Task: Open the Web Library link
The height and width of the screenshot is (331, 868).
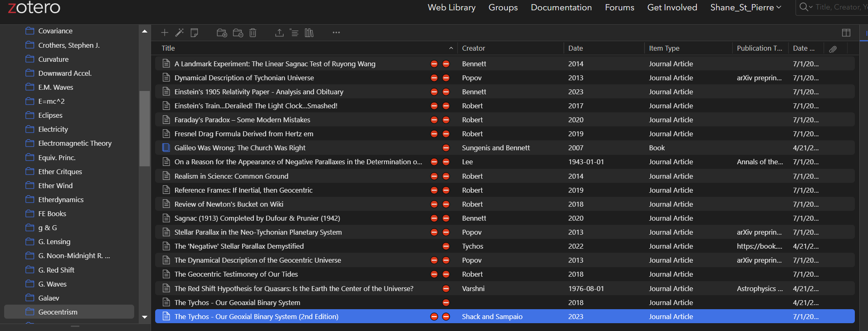Action: (451, 7)
